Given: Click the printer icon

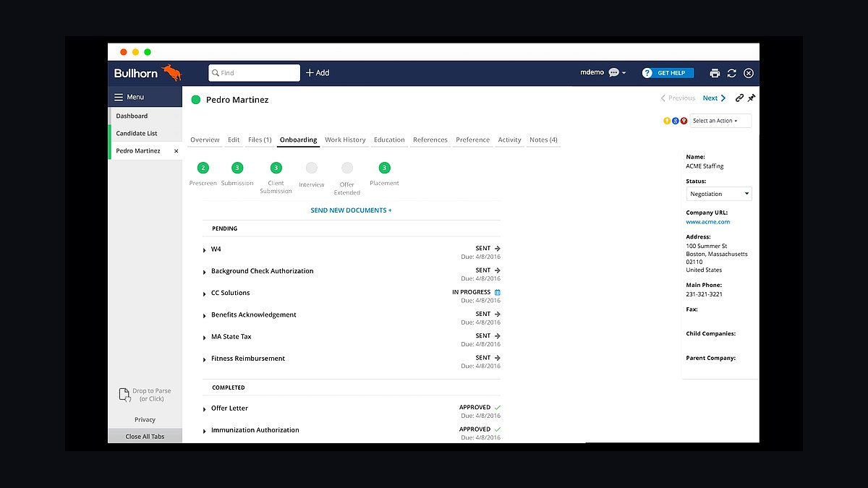Looking at the screenshot, I should coord(715,73).
